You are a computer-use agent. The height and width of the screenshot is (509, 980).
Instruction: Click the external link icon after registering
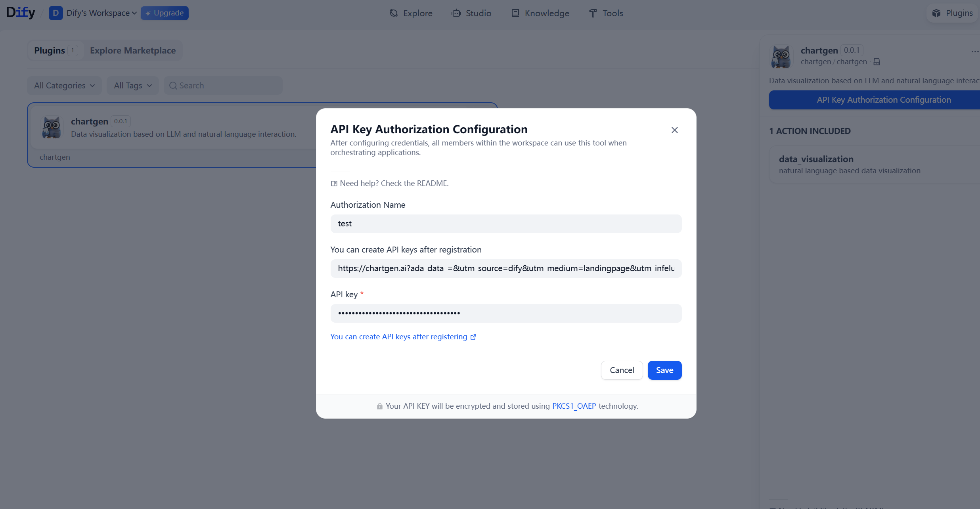[473, 337]
